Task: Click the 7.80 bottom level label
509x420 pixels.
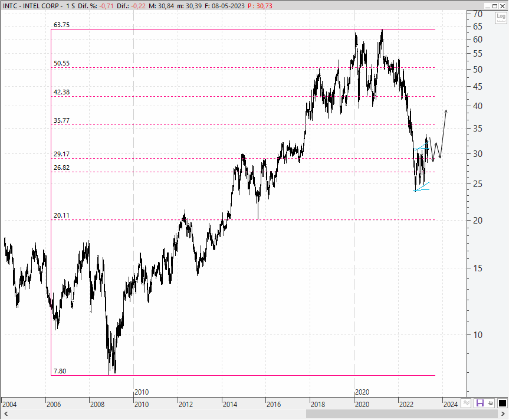Action: click(60, 371)
